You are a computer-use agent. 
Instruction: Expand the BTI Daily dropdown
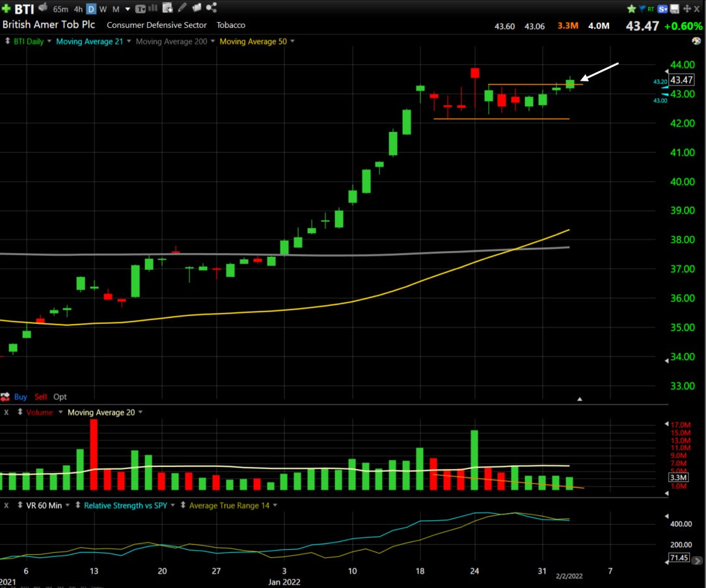click(49, 41)
